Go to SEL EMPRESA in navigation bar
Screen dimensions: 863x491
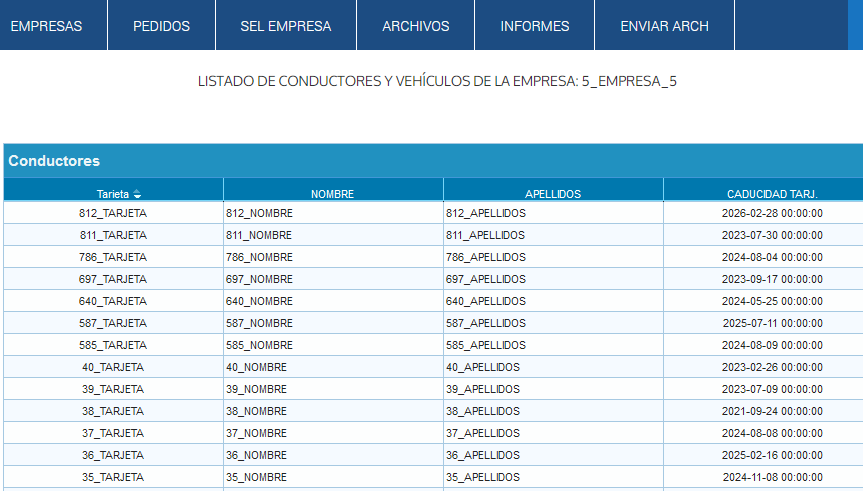click(x=285, y=26)
